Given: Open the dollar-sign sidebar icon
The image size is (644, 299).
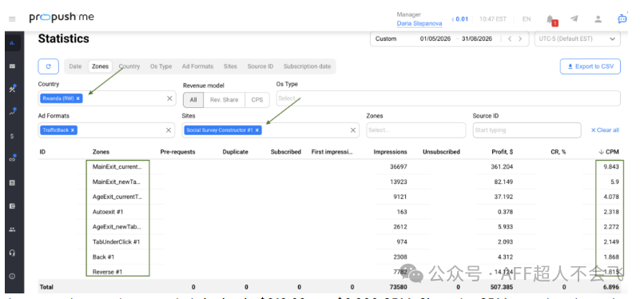Looking at the screenshot, I should [x=12, y=136].
